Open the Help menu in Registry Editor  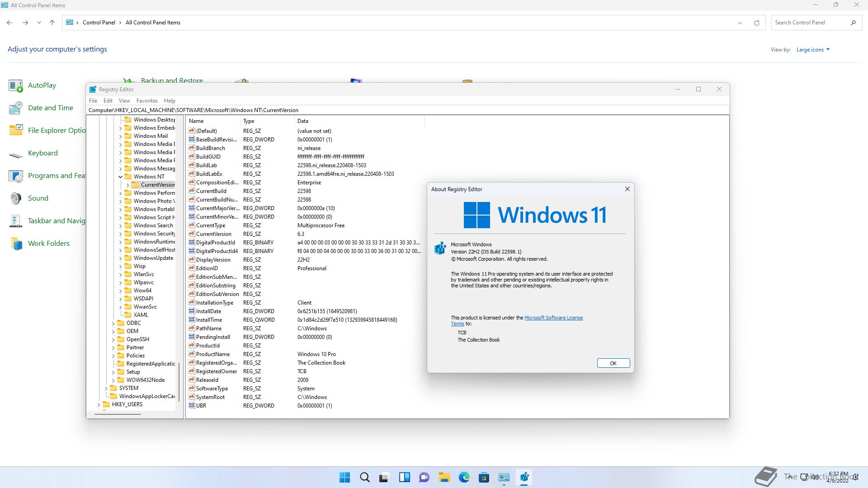[x=170, y=101]
